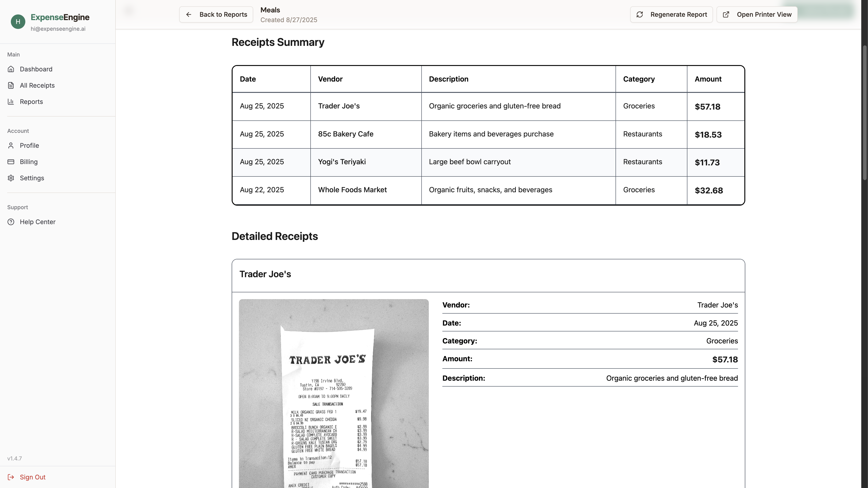Click the Sign Out link
868x488 pixels.
coord(32,477)
